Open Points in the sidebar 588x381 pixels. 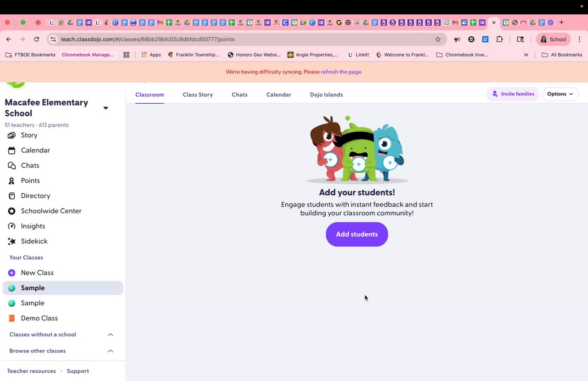30,180
